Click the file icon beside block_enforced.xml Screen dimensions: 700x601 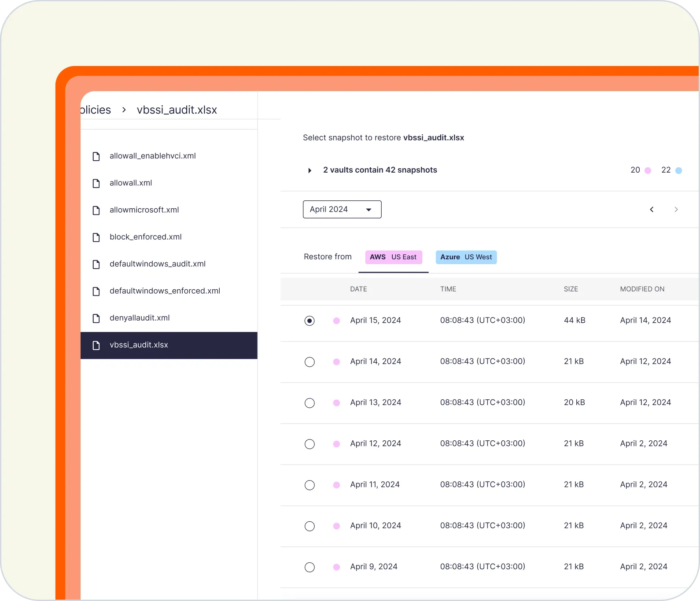coord(96,237)
